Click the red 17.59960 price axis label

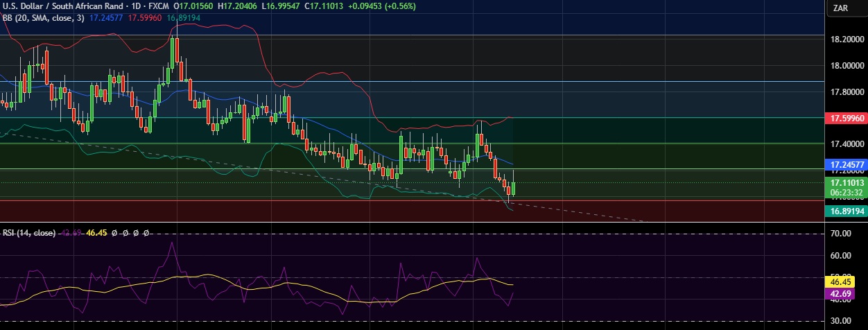(844, 119)
